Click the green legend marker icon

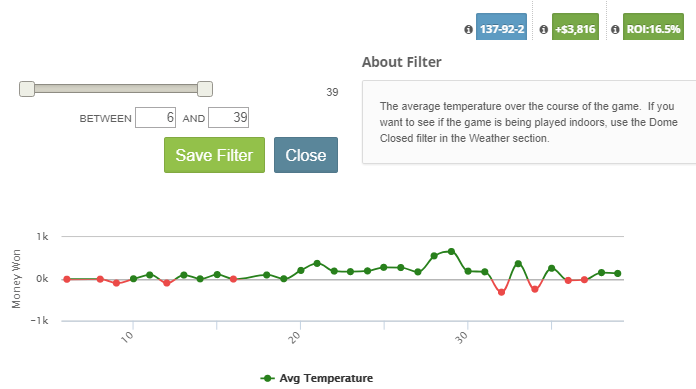pyautogui.click(x=267, y=378)
